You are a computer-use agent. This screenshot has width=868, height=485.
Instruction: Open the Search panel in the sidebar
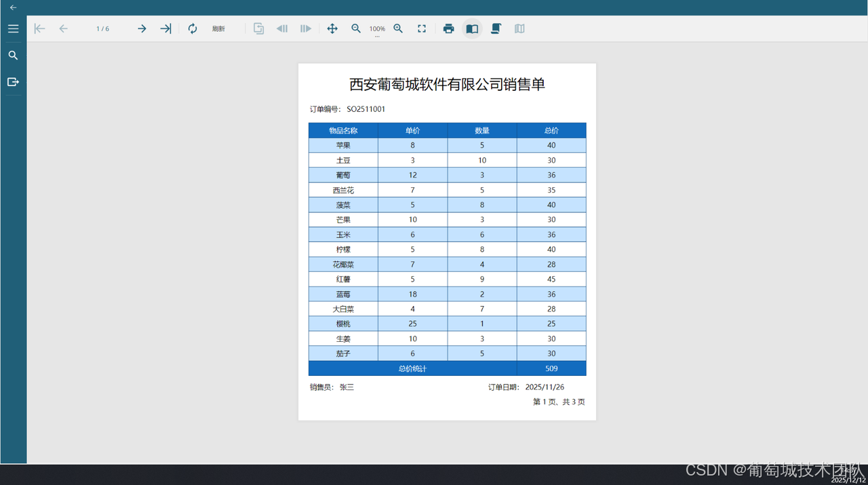pyautogui.click(x=13, y=55)
